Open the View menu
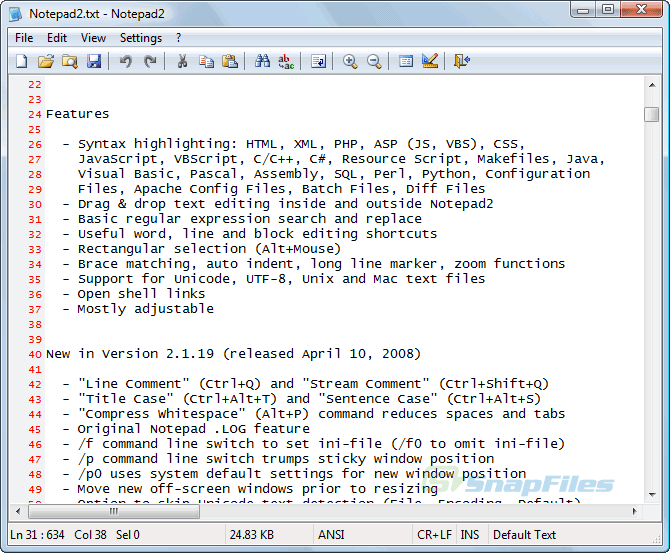This screenshot has height=553, width=670. coord(93,38)
